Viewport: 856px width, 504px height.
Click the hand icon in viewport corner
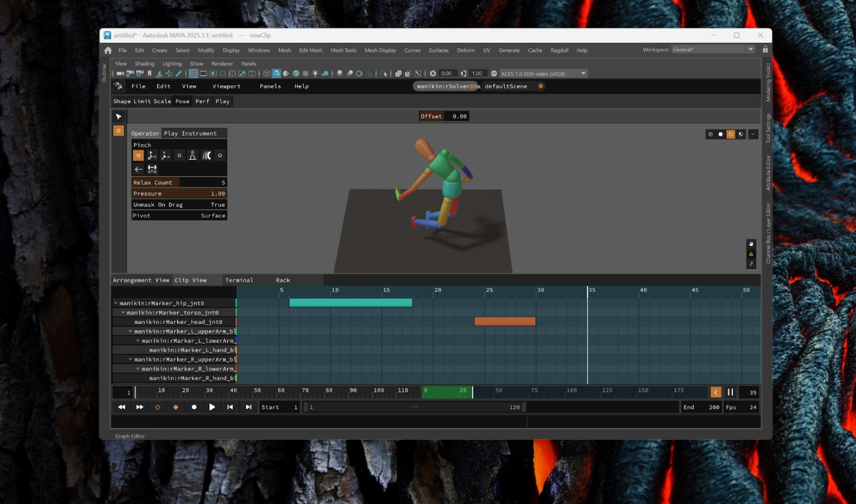click(751, 244)
